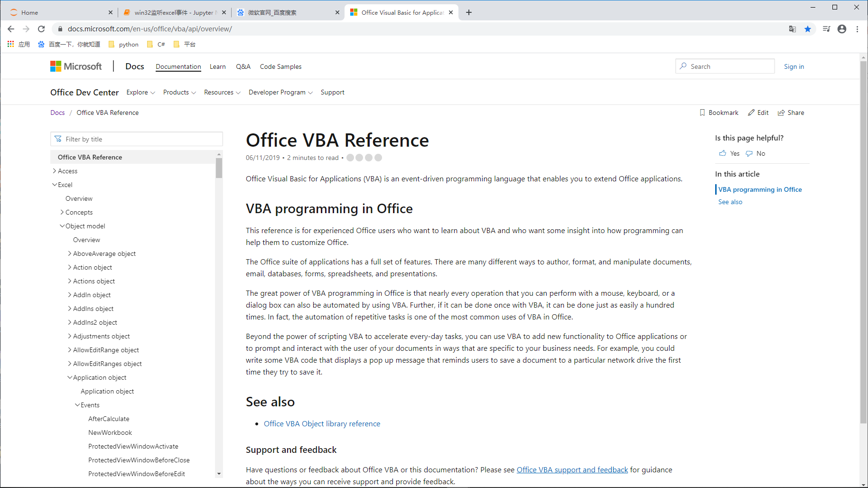868x488 pixels.
Task: Bookmark this documentation page
Action: click(719, 113)
